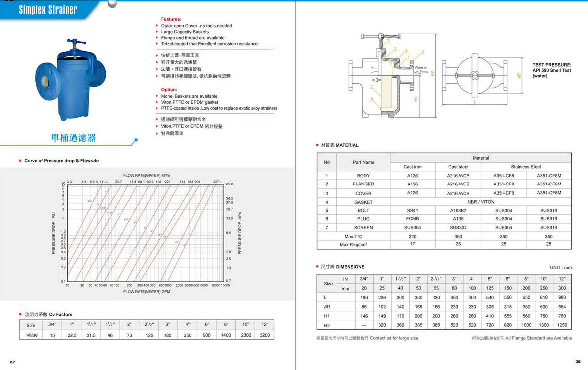Click the "Cast steel" column header
The image size is (588, 370).
pos(458,167)
